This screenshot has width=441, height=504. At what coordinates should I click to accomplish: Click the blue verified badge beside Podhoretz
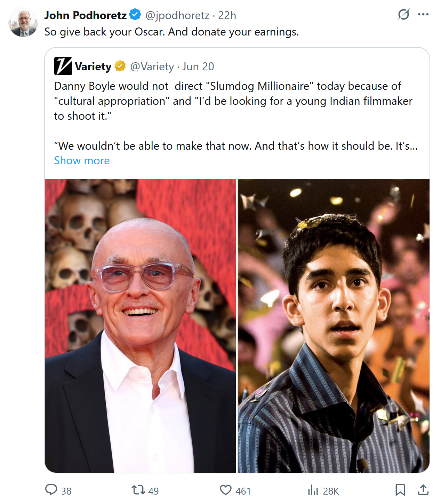point(135,15)
